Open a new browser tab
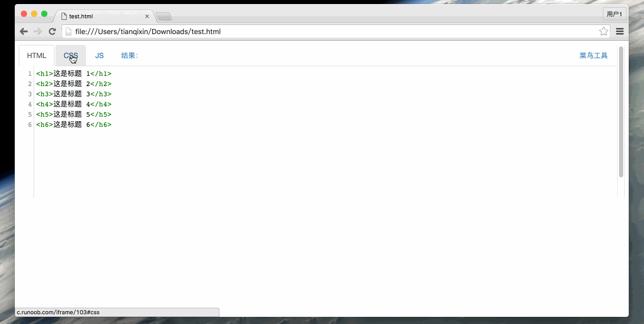This screenshot has height=324, width=644. point(164,17)
